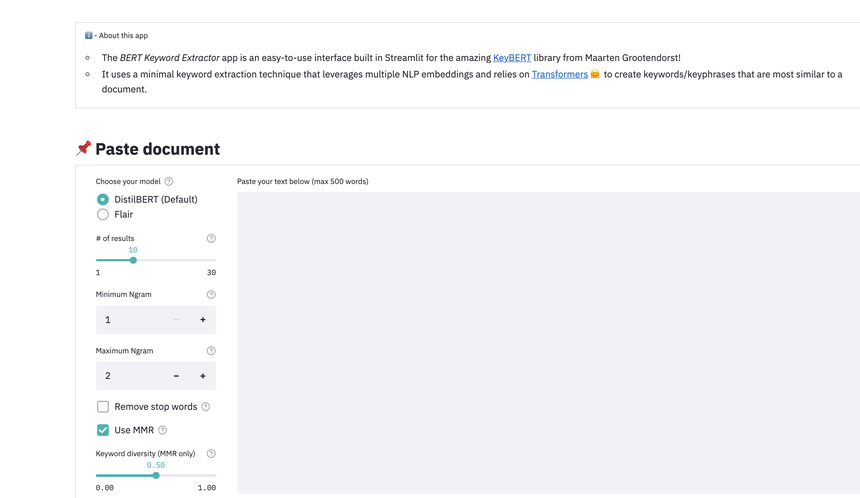This screenshot has width=860, height=498.
Task: Increase Maximum Ngram with plus button
Action: [203, 376]
